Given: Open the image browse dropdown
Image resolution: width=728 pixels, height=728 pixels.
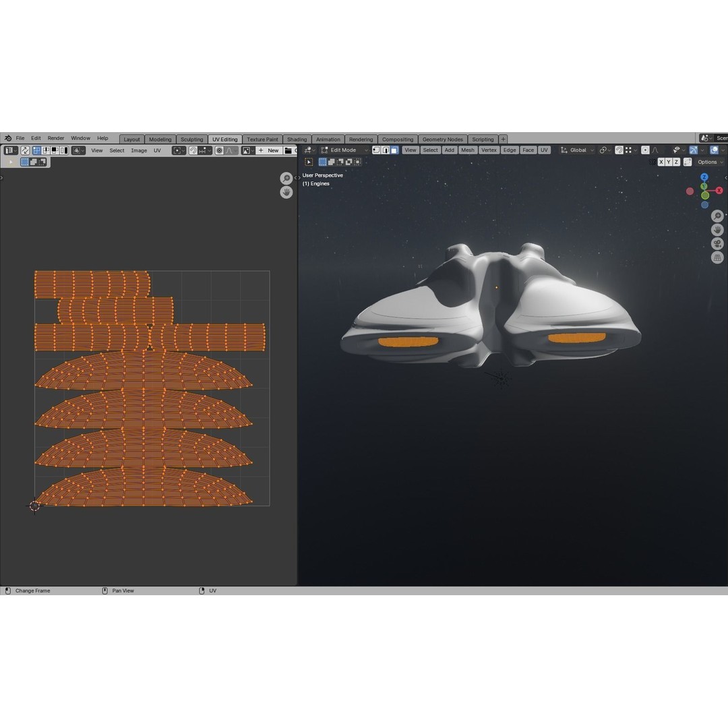Looking at the screenshot, I should [x=248, y=150].
